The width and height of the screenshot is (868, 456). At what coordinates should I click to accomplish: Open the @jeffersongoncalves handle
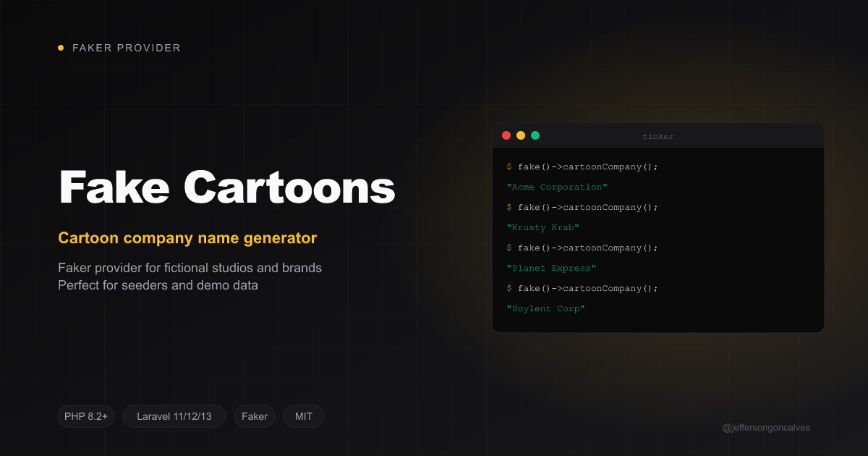766,428
